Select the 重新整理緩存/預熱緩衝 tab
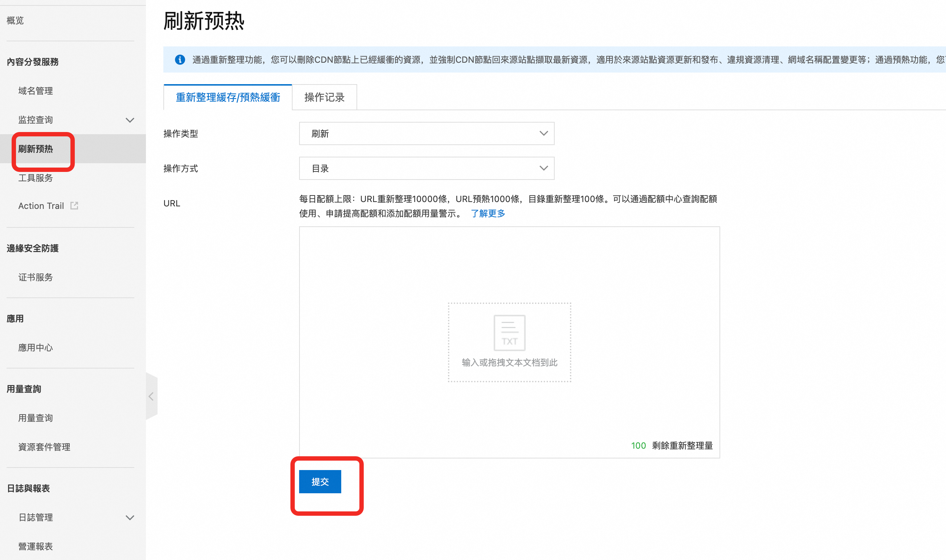946x560 pixels. [228, 97]
